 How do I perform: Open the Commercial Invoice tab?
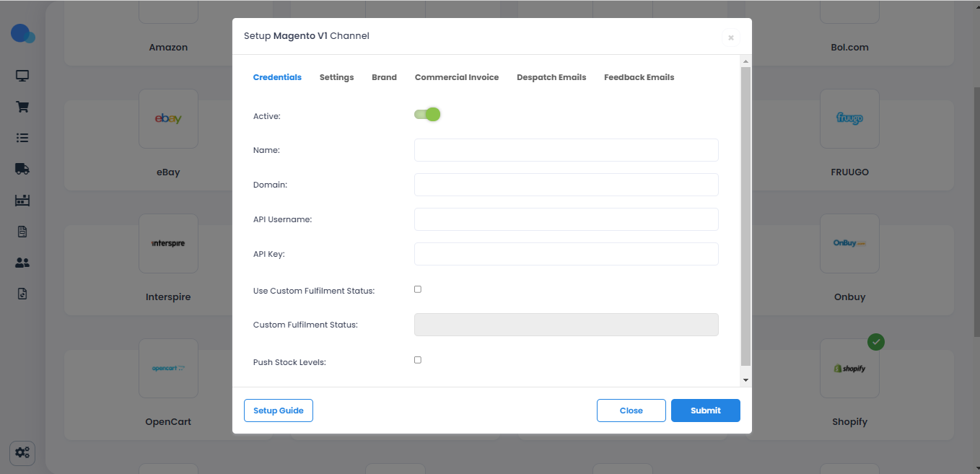[x=456, y=77]
